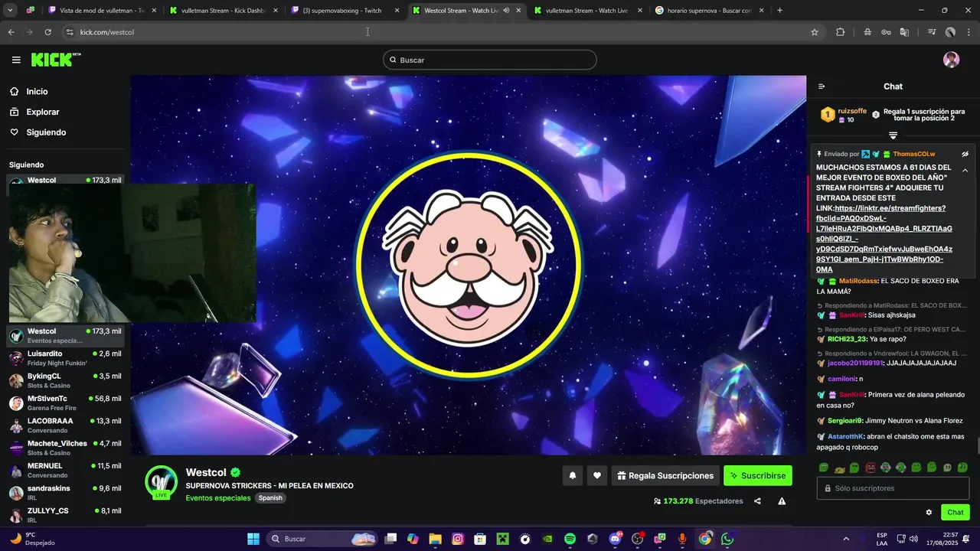This screenshot has width=980, height=551.
Task: Open browser extensions puzzle icon
Action: 841,32
